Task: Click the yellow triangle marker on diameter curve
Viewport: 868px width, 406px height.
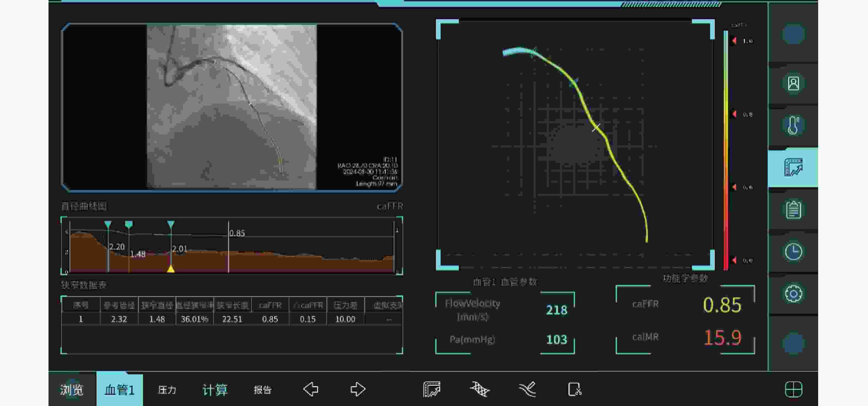Action: (171, 269)
